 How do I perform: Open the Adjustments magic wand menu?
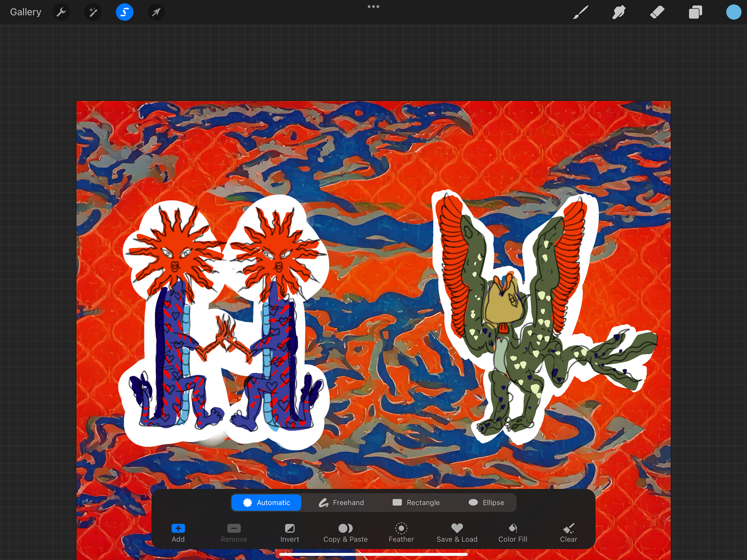pos(93,12)
